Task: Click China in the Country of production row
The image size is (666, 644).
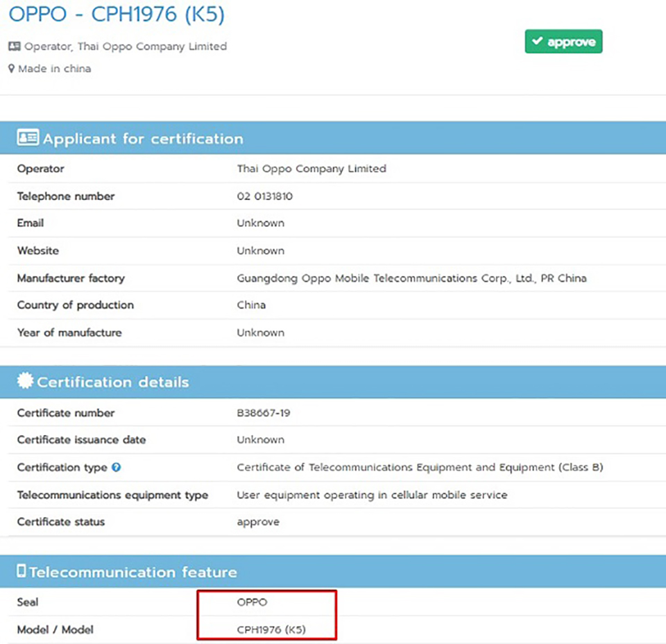Action: point(251,305)
